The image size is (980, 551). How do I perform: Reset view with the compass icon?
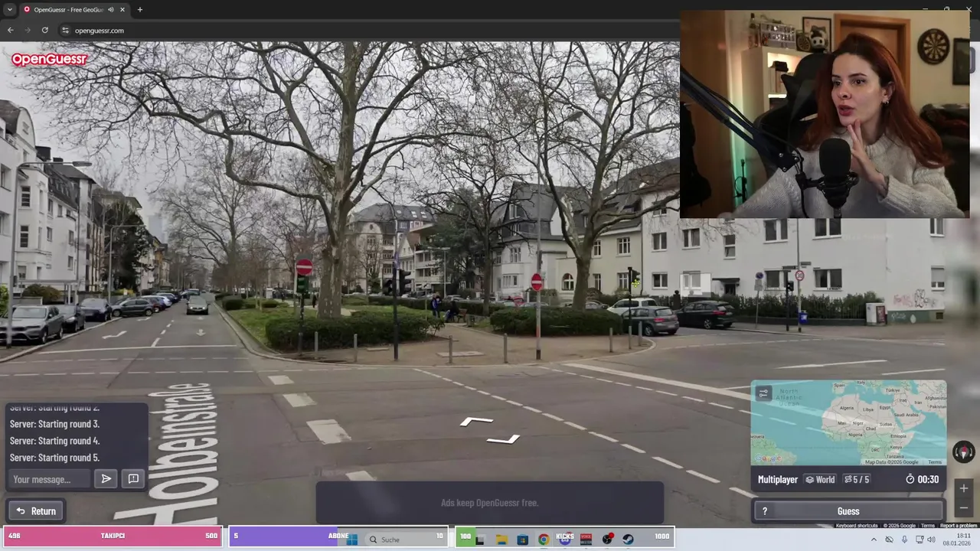963,452
